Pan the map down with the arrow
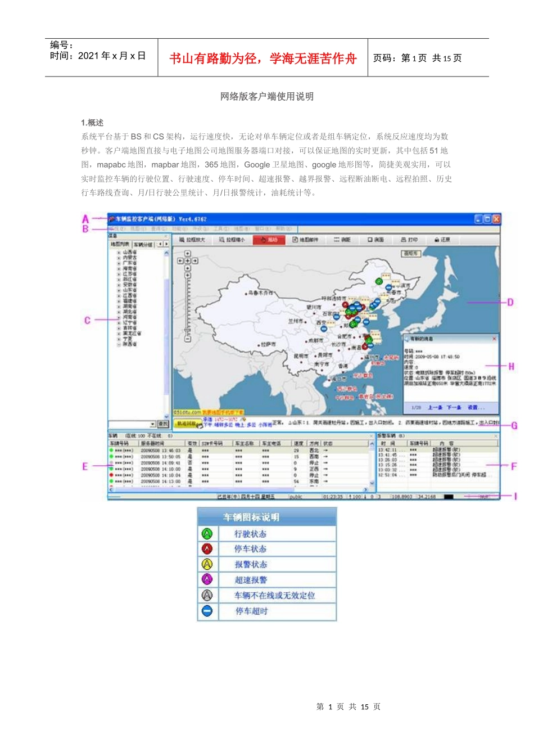Viewport: 534px width, 756px height. [x=188, y=268]
